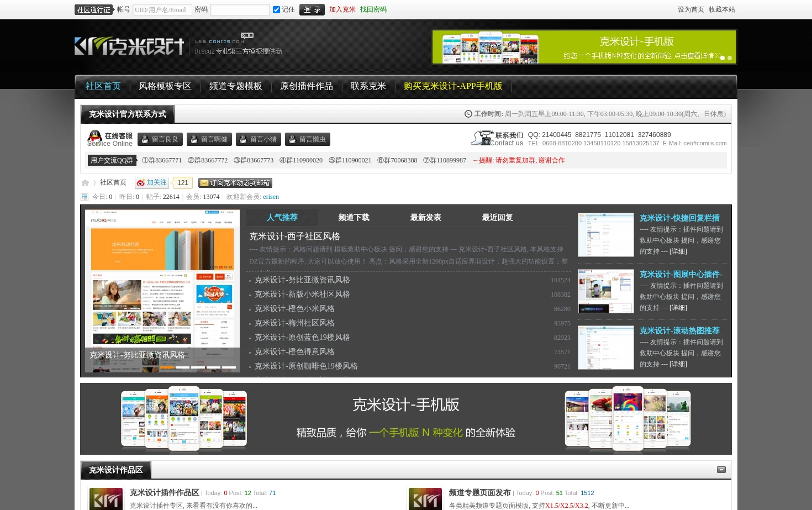Click the calendar stats icon beside 今日
This screenshot has width=812, height=510.
click(85, 197)
